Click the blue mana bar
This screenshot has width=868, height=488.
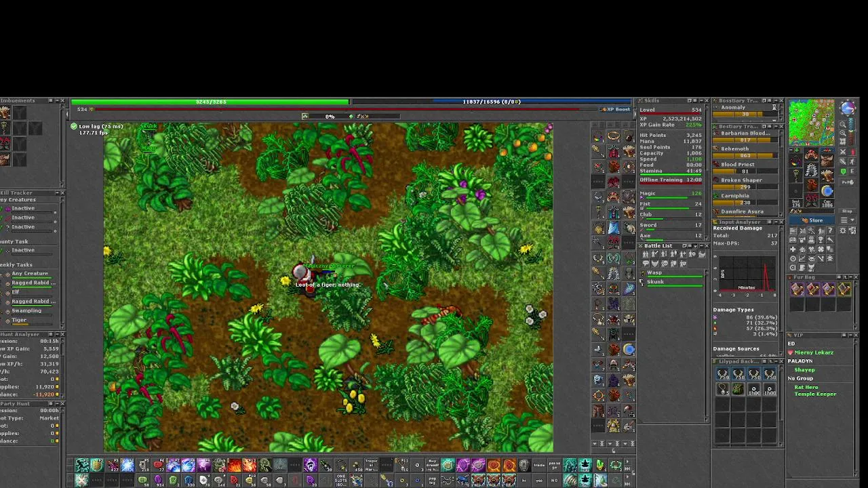pyautogui.click(x=491, y=102)
